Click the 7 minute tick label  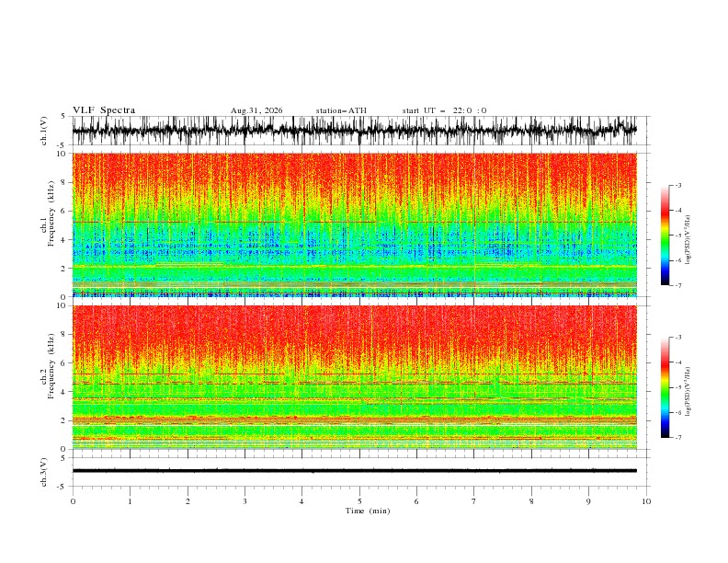[x=474, y=501]
